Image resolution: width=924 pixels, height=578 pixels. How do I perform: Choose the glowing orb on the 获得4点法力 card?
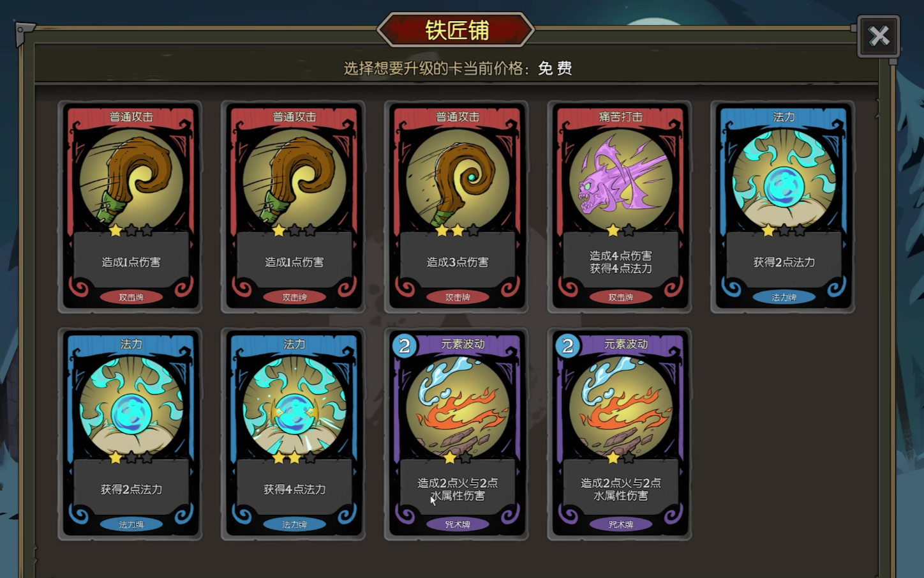294,407
